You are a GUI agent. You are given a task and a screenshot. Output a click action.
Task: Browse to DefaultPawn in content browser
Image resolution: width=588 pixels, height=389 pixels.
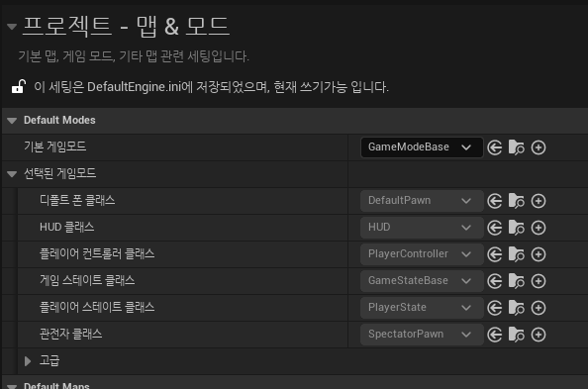(517, 201)
